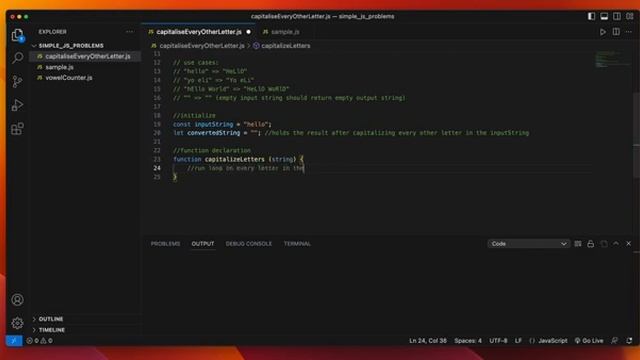The width and height of the screenshot is (640, 360).
Task: Toggle the bottom panel layout icon
Action: click(604, 16)
